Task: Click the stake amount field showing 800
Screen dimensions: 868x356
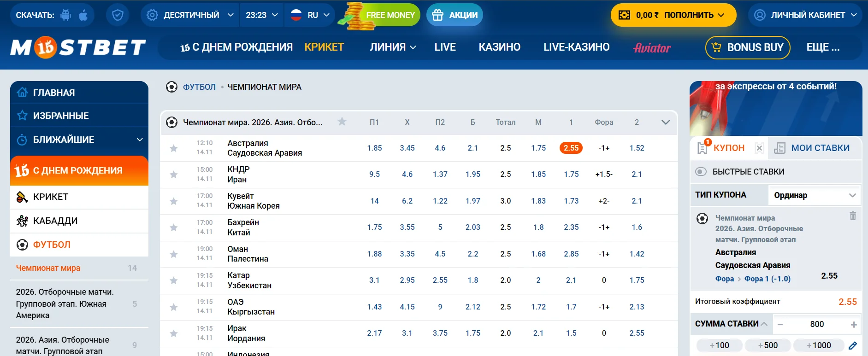Action: coord(817,325)
